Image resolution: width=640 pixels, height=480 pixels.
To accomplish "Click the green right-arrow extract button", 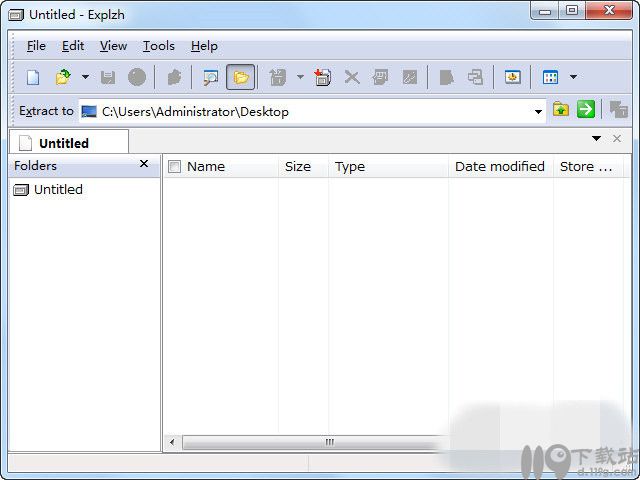I will click(586, 109).
